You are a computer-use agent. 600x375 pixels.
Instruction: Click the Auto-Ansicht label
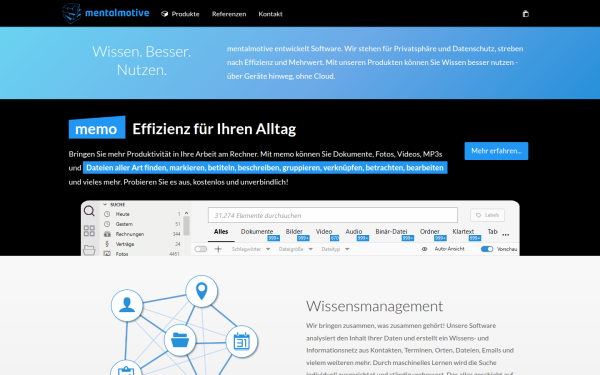[x=449, y=249]
